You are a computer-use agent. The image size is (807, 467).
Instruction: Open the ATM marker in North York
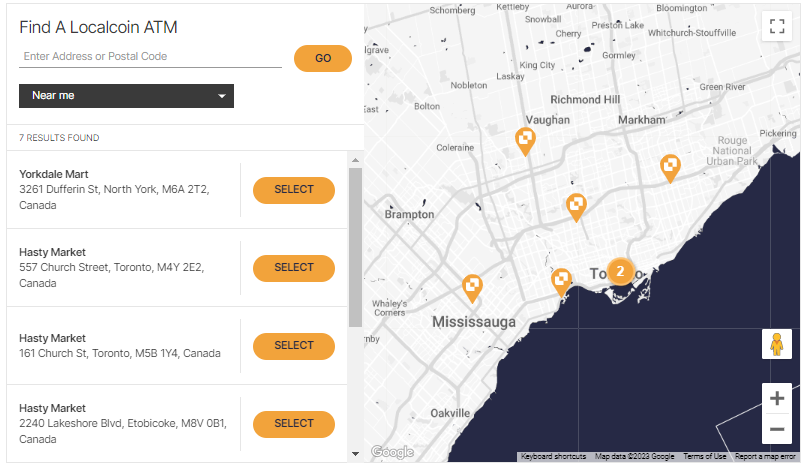576,207
